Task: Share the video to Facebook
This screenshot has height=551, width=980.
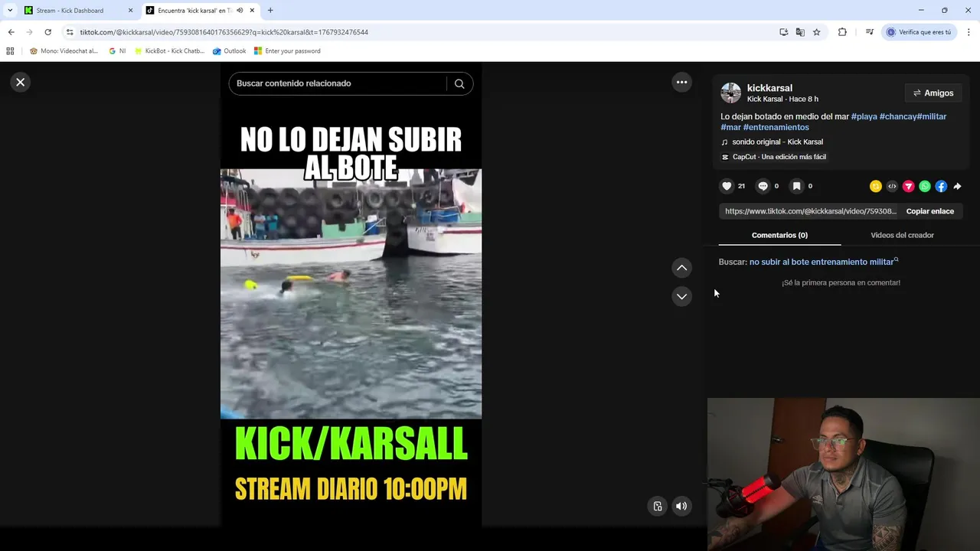Action: [941, 186]
